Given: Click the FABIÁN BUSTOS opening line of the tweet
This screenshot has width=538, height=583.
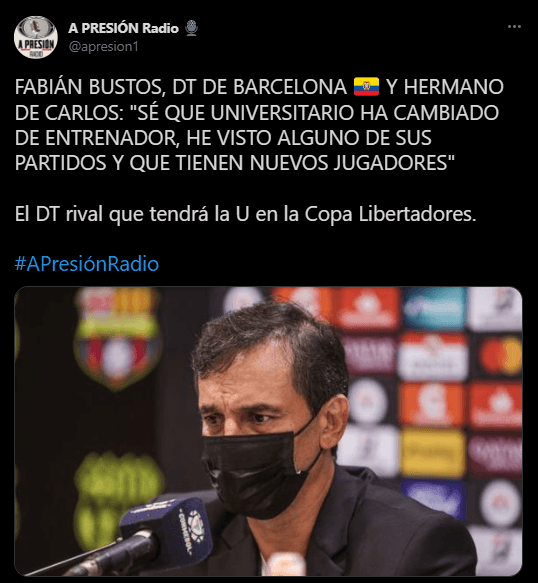Looking at the screenshot, I should pyautogui.click(x=259, y=87).
